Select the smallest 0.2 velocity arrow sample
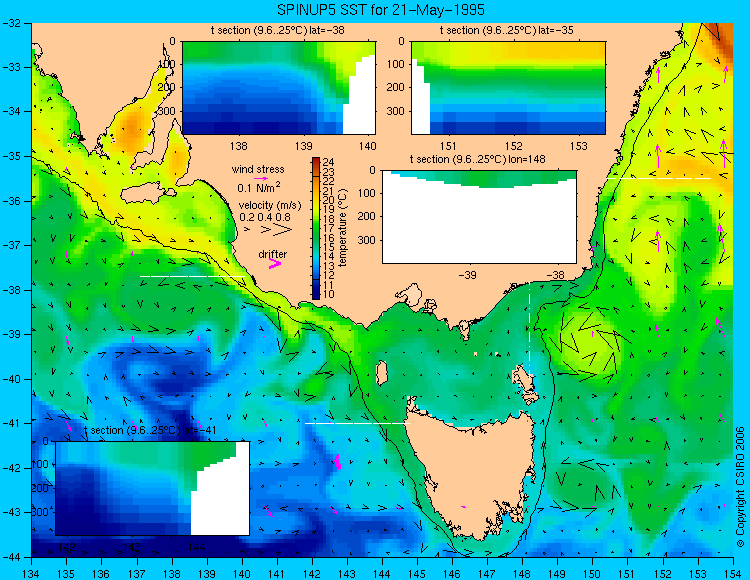 (x=247, y=230)
